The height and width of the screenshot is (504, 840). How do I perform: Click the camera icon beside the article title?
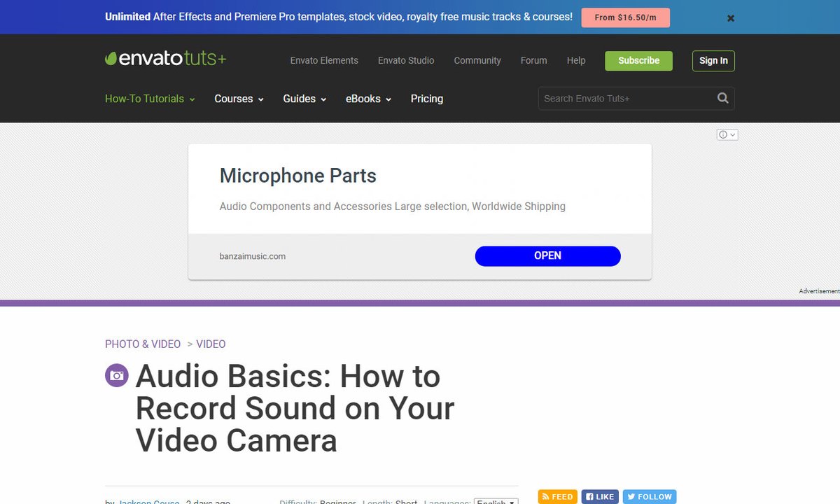(116, 375)
